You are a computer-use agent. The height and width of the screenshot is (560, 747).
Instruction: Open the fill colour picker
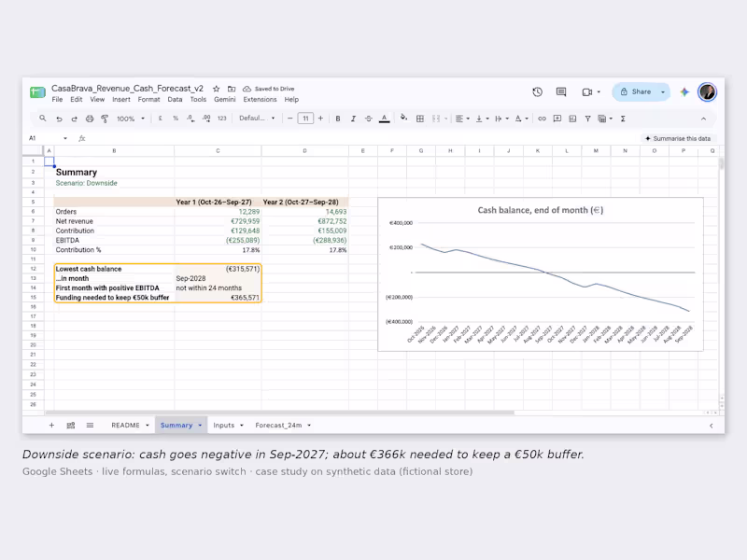pos(404,119)
